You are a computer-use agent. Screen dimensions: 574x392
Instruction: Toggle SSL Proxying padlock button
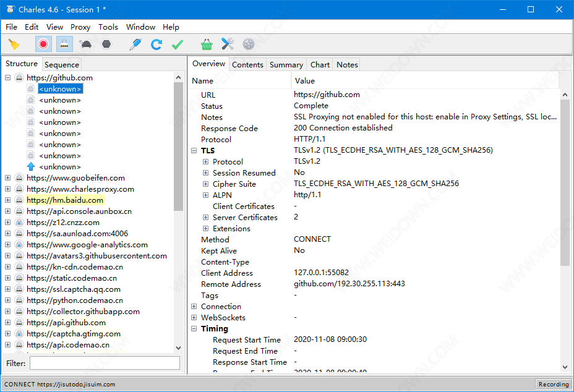(64, 45)
